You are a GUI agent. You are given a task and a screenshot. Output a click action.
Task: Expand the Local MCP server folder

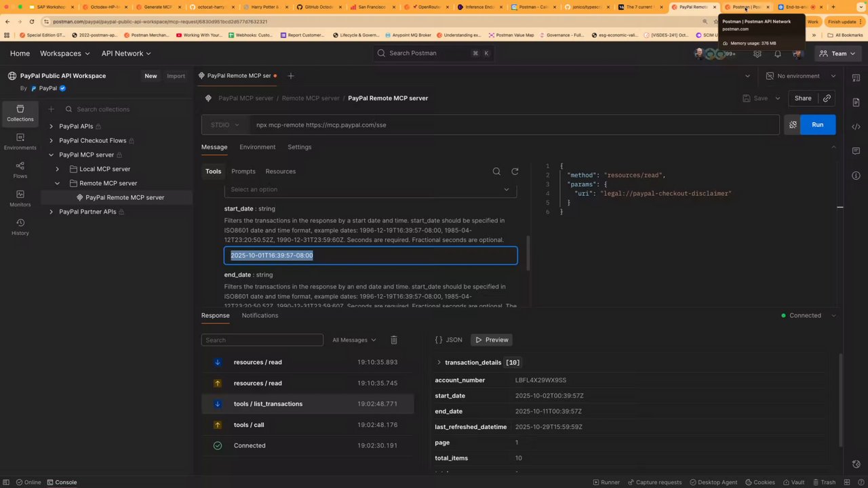tap(57, 169)
